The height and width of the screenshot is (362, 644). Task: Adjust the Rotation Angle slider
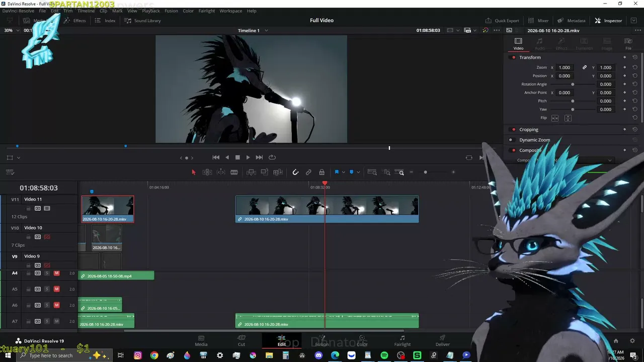(573, 84)
